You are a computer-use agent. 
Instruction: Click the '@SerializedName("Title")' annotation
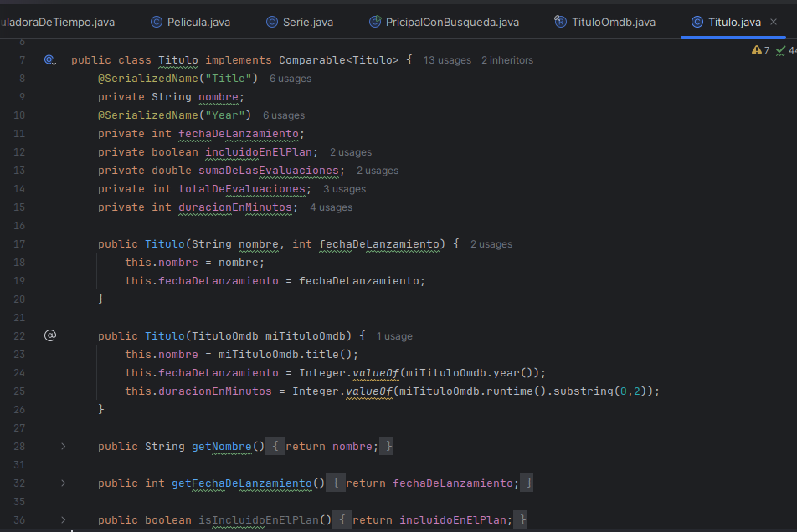click(x=177, y=78)
